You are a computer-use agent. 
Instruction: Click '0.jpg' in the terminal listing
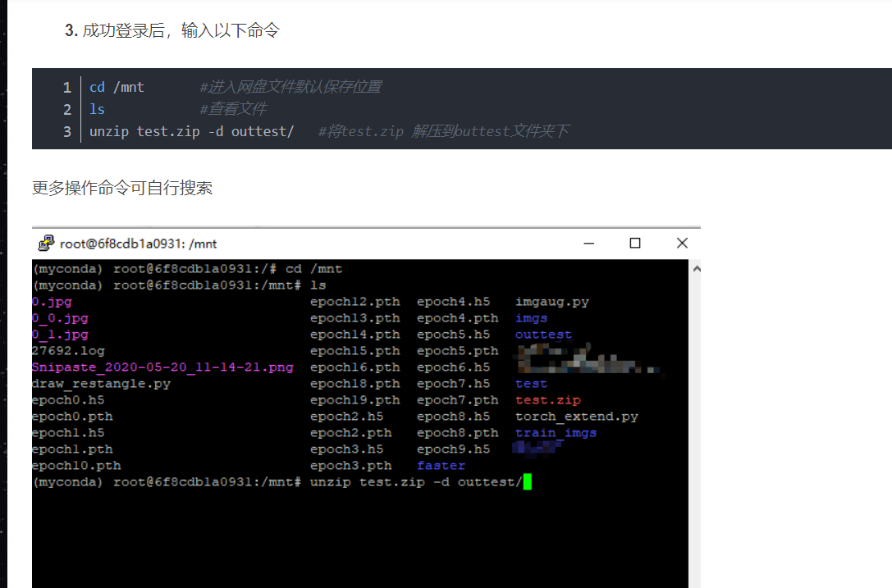click(52, 302)
